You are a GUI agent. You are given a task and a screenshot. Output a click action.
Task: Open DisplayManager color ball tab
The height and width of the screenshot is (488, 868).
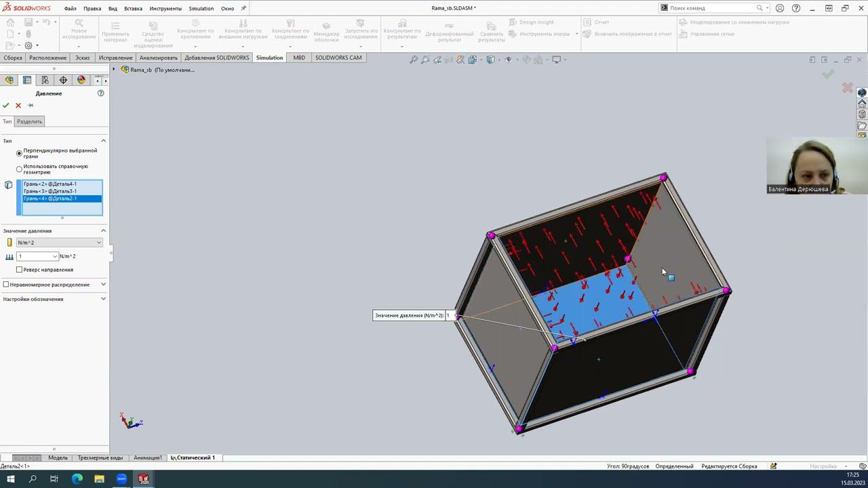pos(81,80)
